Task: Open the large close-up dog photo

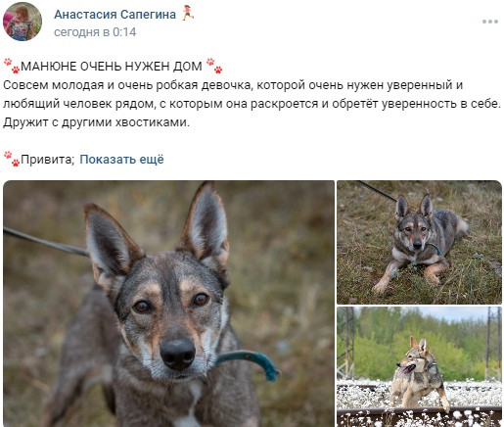Action: [x=168, y=304]
